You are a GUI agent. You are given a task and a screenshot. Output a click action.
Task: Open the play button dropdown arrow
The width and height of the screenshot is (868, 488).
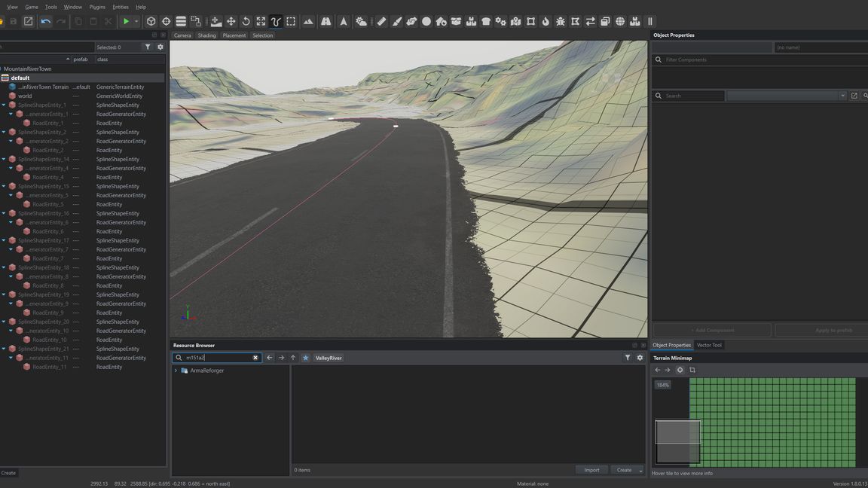(136, 22)
